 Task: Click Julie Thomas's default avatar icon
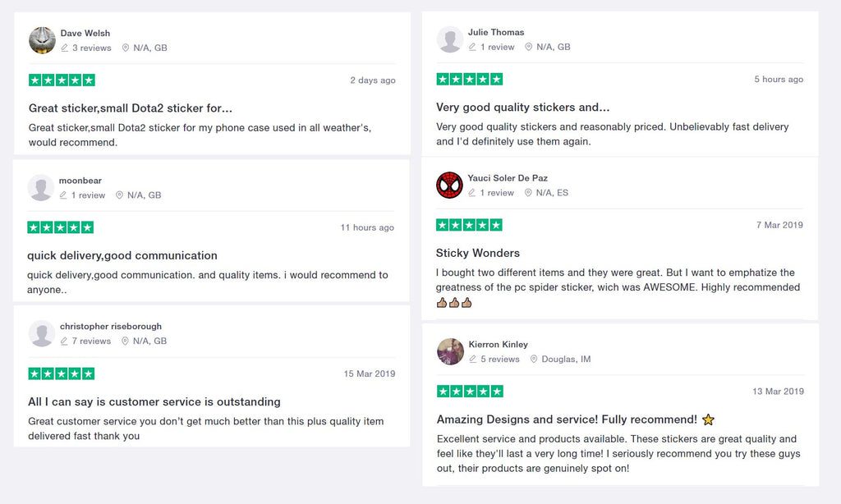tap(450, 39)
